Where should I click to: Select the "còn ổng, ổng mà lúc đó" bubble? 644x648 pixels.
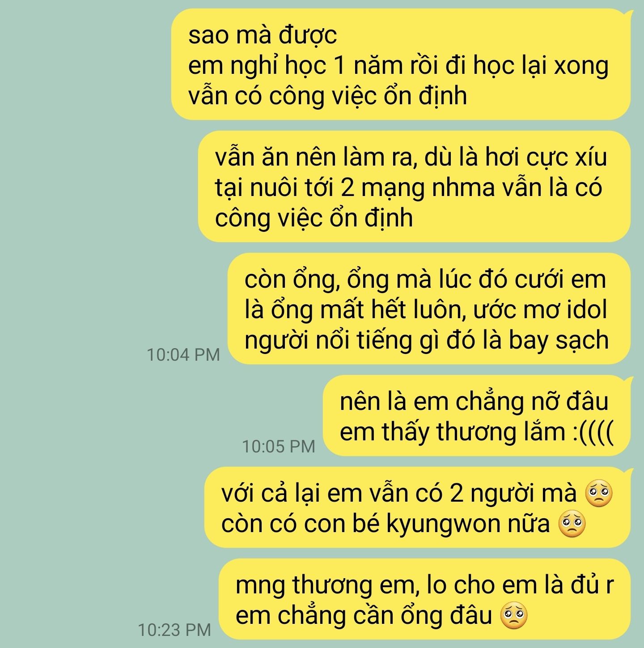tap(429, 309)
